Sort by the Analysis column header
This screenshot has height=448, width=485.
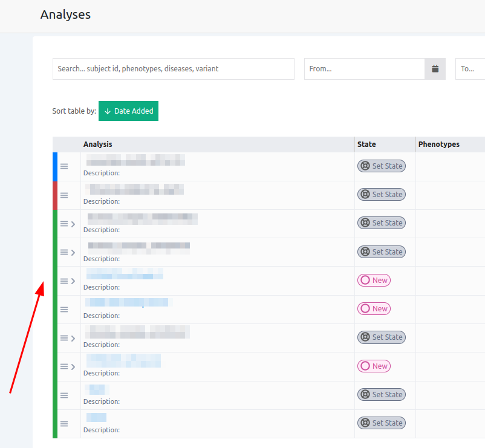coord(97,144)
